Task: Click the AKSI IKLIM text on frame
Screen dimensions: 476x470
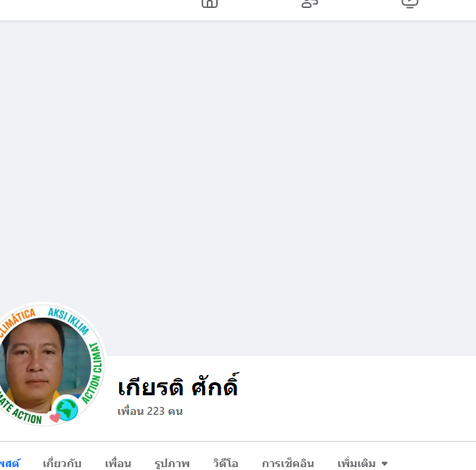Action: click(69, 321)
